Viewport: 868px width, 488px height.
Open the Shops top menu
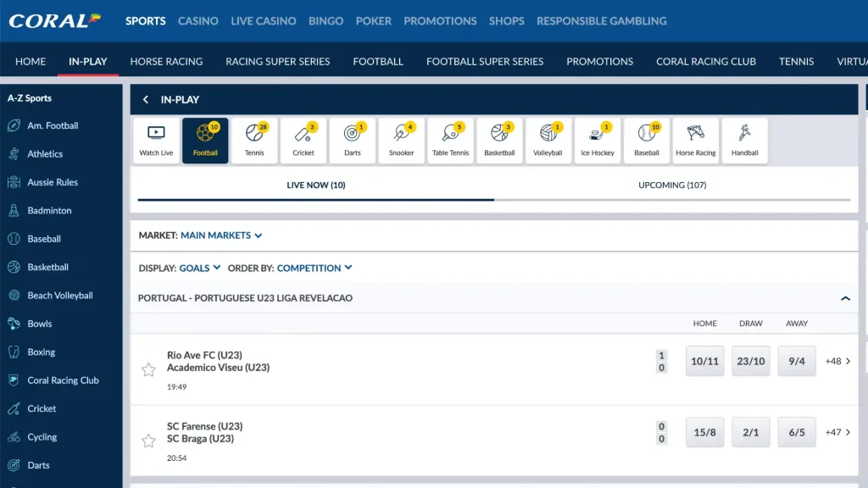(x=507, y=21)
